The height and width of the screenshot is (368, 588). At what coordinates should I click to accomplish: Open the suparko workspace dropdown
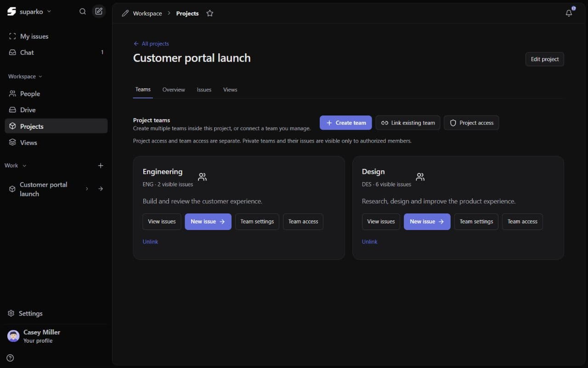click(35, 11)
